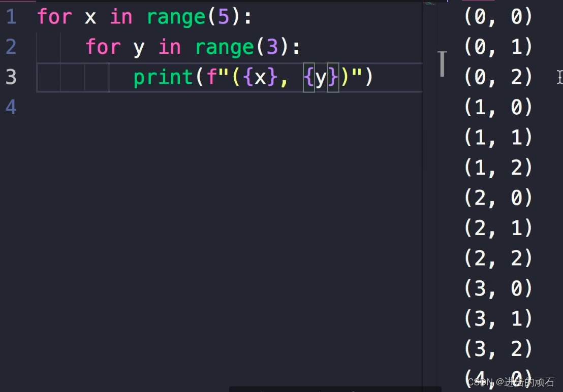Click the {y} placeholder in the f-string
The height and width of the screenshot is (392, 563).
(x=321, y=77)
